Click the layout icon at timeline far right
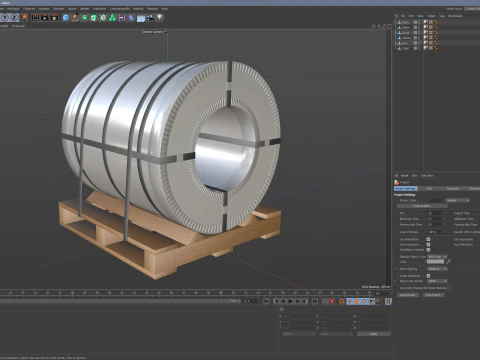 (389, 301)
